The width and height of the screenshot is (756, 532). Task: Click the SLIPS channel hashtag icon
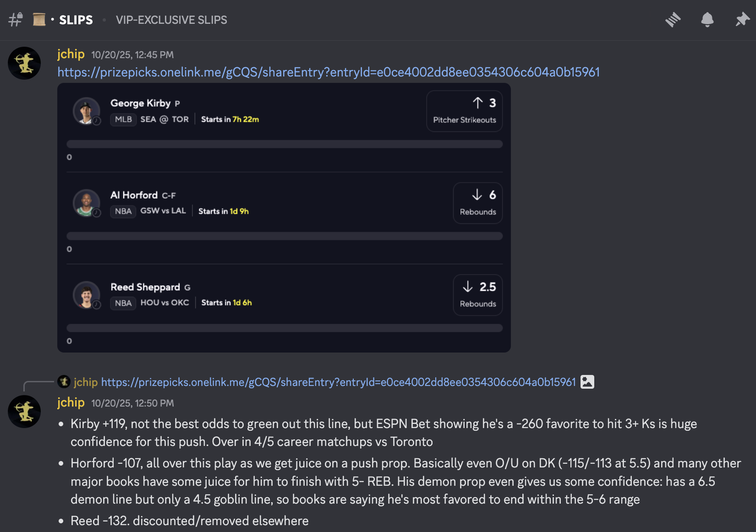tap(16, 20)
